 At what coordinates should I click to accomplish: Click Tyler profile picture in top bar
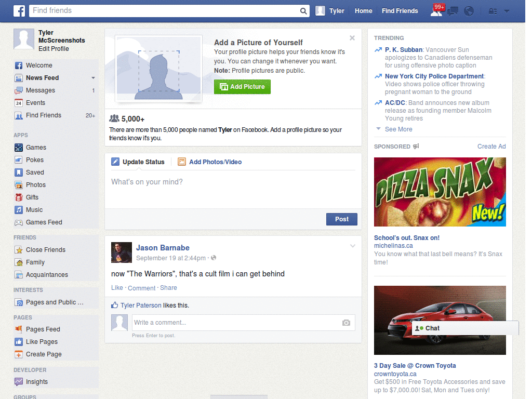[x=320, y=11]
